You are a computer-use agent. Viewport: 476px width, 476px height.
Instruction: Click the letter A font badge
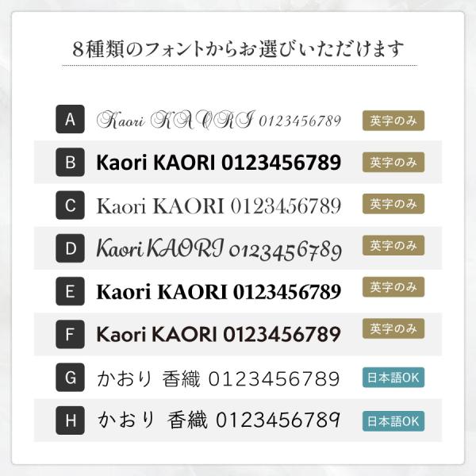[x=71, y=120]
